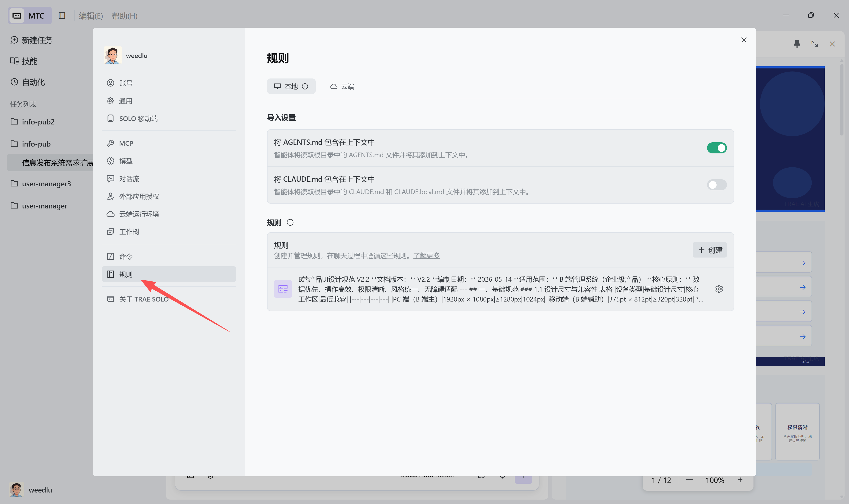
Task: Open 云端运行环境 settings
Action: pos(169,214)
